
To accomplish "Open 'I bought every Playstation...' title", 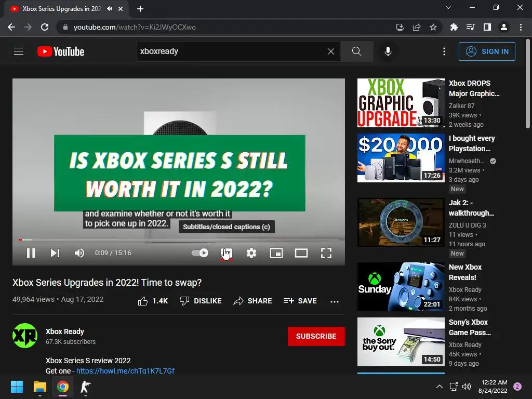I will click(472, 143).
